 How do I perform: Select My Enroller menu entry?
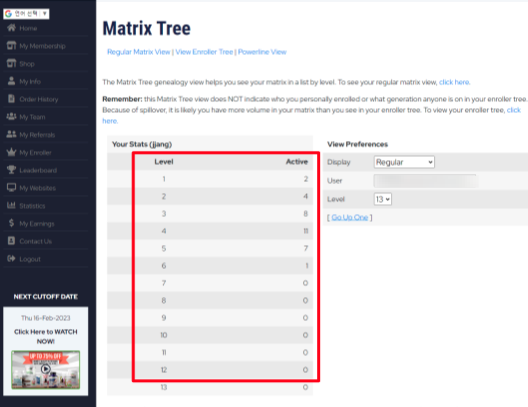pyautogui.click(x=35, y=153)
